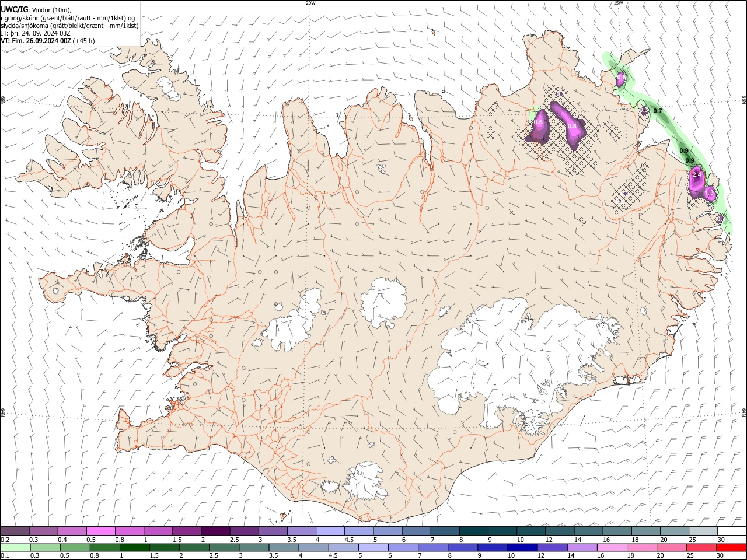Screen dimensions: 747x560
Task: Click the UWC/IG title text
Action: click(x=14, y=9)
